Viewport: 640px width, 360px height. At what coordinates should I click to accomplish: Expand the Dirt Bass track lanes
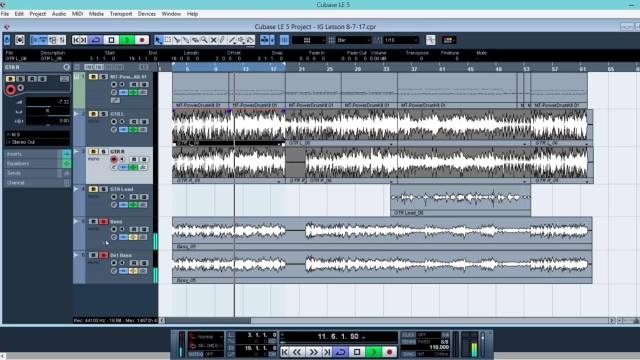click(76, 255)
